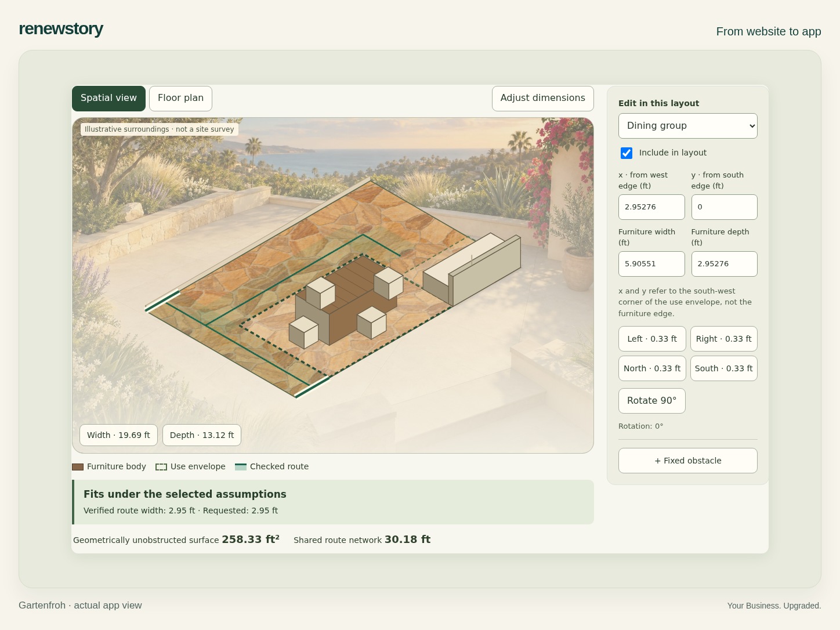The width and height of the screenshot is (840, 630).
Task: Click the Rotation: 0° label
Action: coord(640,426)
